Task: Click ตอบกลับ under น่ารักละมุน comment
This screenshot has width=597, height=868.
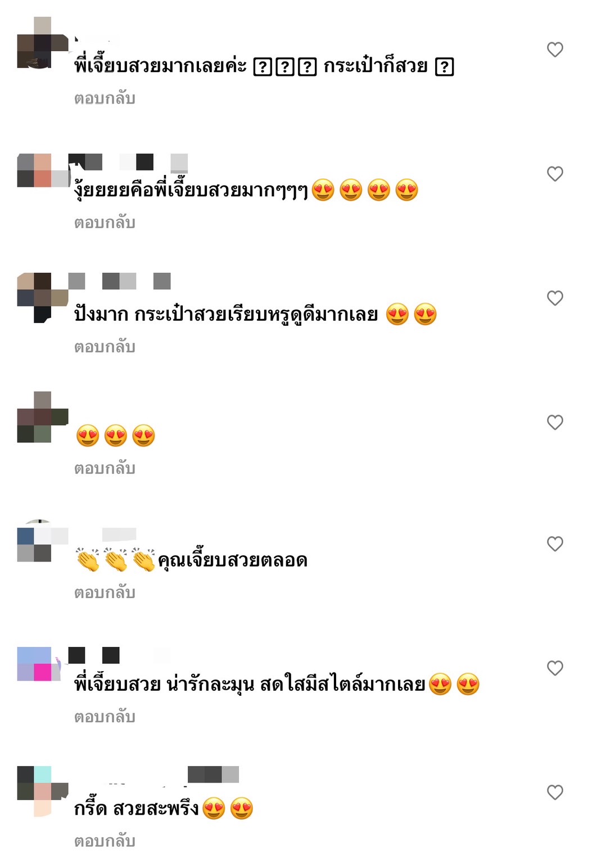Action: pos(105,717)
